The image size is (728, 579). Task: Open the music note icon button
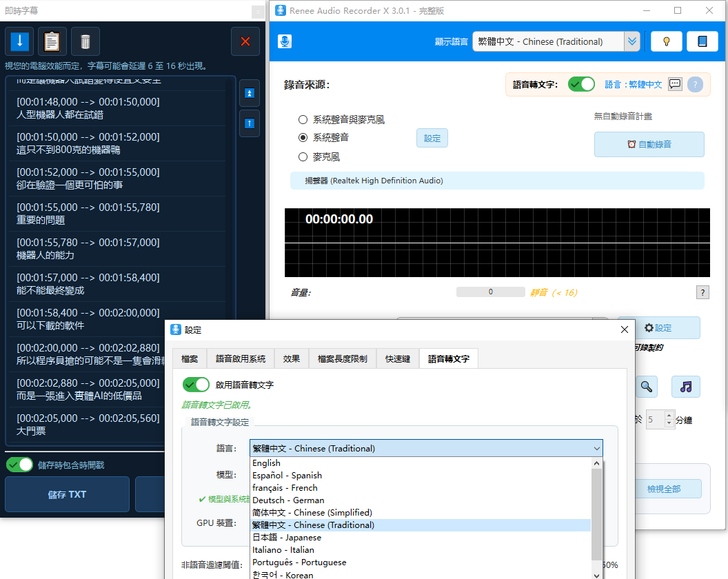pos(686,386)
